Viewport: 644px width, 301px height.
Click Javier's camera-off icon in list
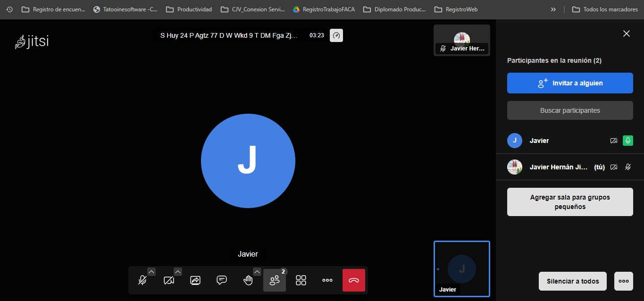click(x=614, y=141)
